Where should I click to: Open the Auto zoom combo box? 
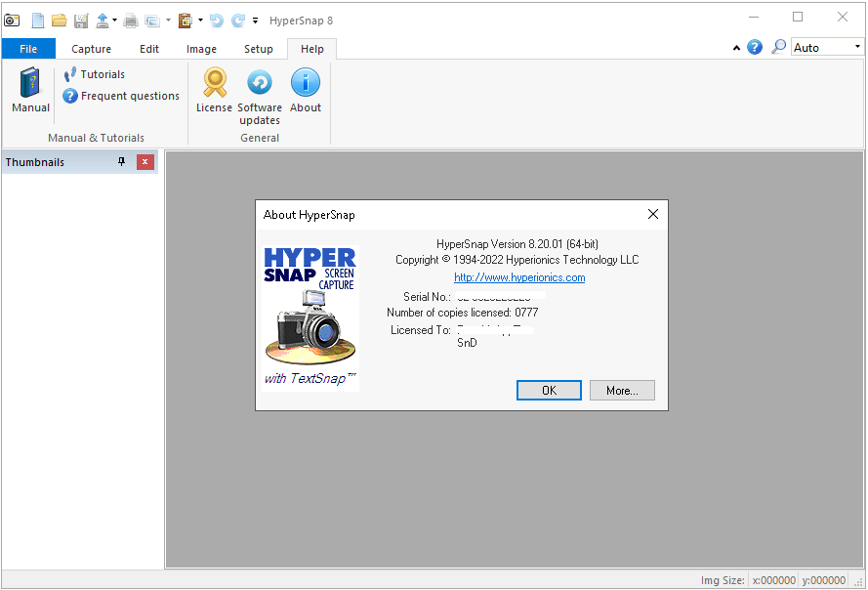[827, 47]
